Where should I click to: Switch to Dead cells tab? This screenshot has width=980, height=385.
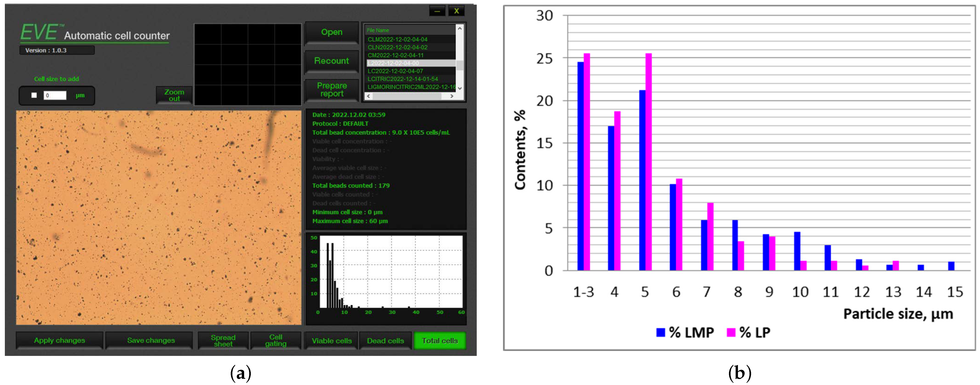pyautogui.click(x=385, y=340)
